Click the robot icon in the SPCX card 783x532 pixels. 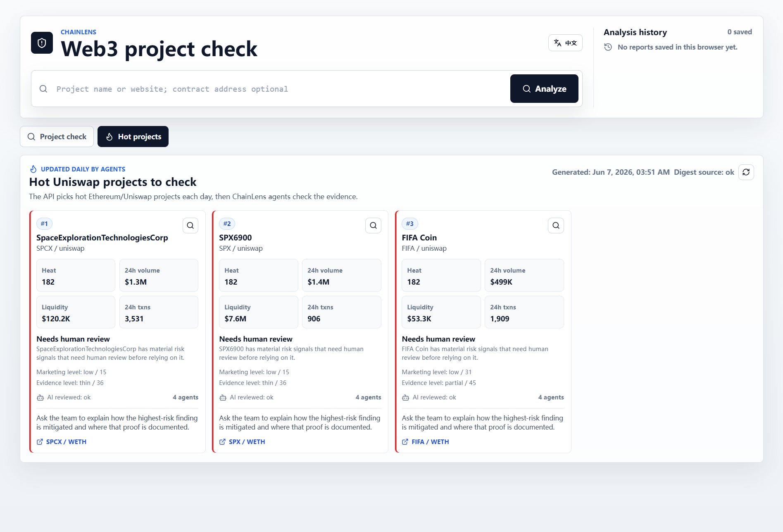[x=40, y=397]
